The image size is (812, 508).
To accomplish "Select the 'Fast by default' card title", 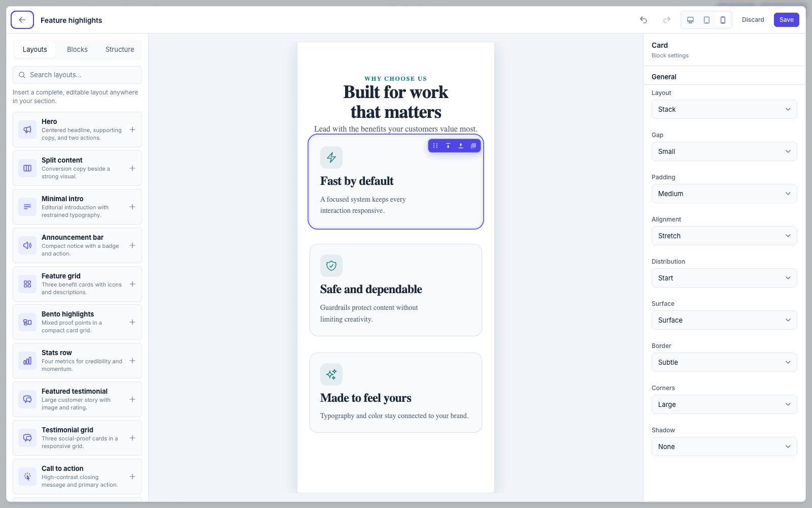I will 357,181.
